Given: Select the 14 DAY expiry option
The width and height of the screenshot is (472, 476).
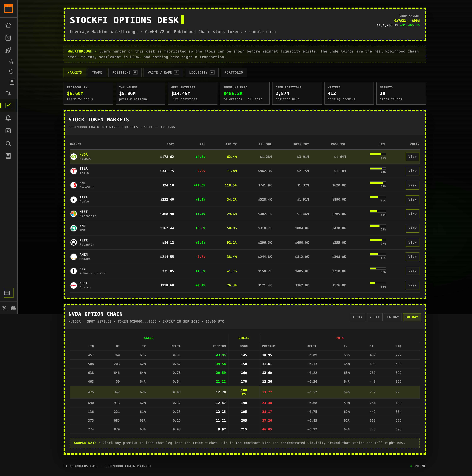Looking at the screenshot, I should 393,317.
